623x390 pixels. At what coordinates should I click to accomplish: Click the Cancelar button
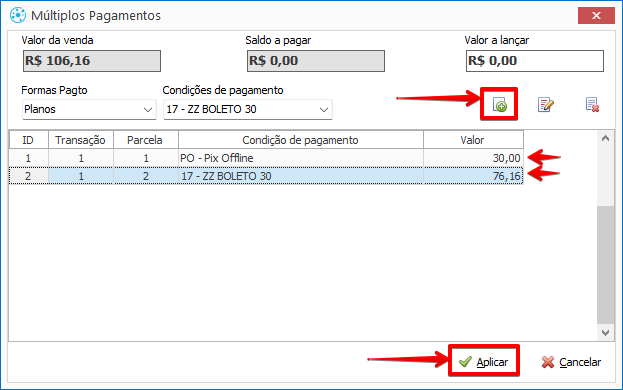(571, 362)
